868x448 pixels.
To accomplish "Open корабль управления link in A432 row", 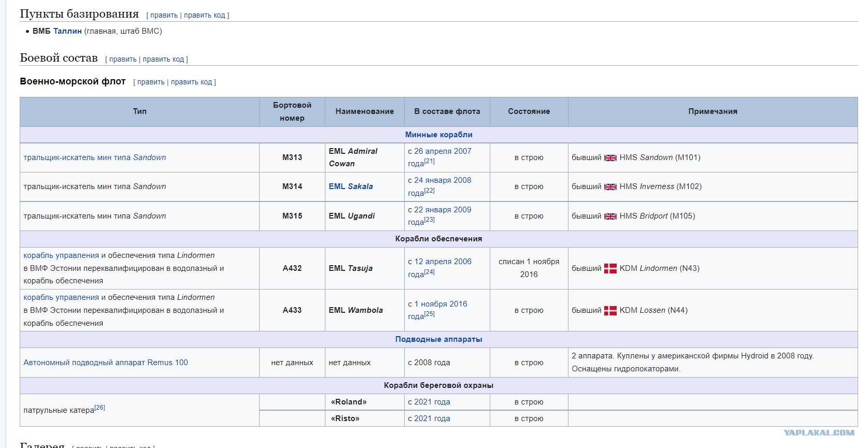I will (x=61, y=255).
